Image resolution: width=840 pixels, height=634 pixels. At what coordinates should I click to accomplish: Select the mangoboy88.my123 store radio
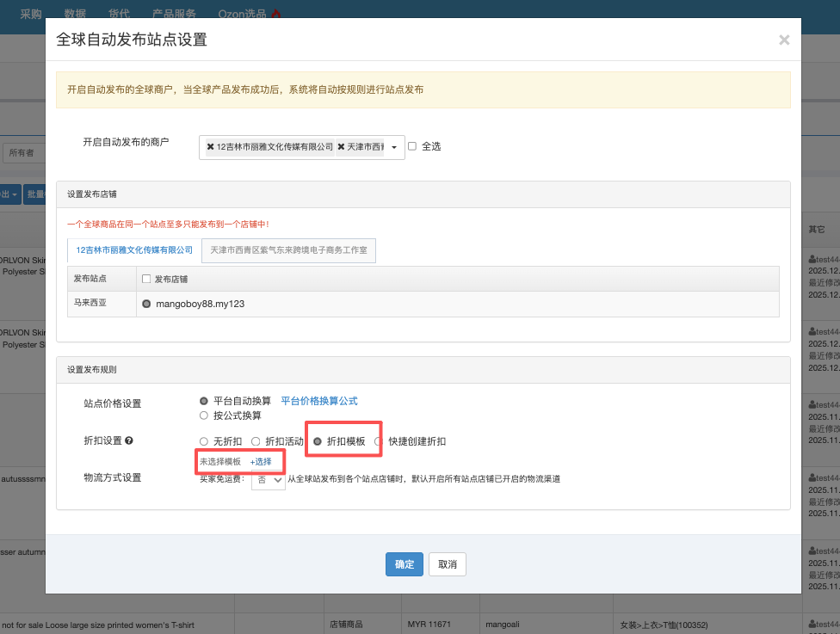tap(146, 304)
